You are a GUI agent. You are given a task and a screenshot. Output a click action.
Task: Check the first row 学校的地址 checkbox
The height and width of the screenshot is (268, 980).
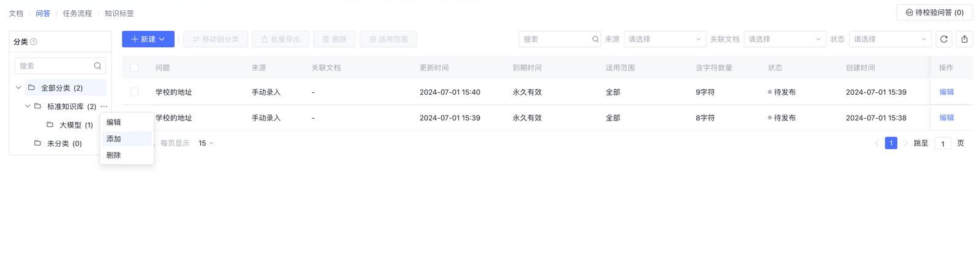tap(134, 92)
